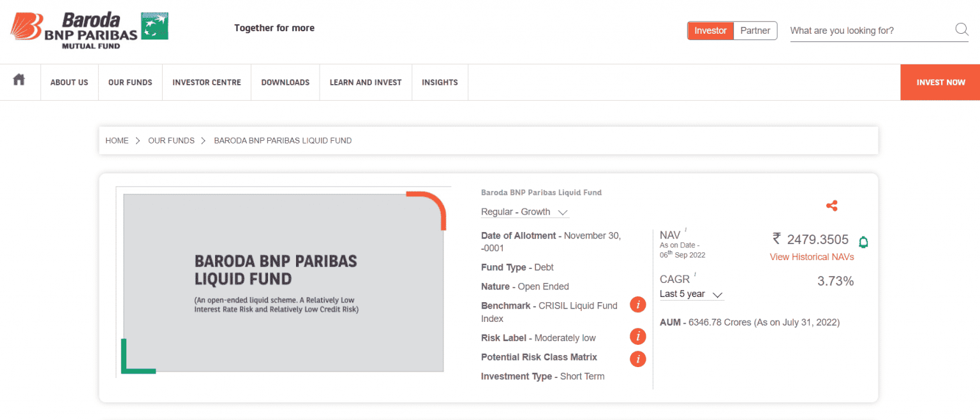Focus the 'What are you looking for?' search field
This screenshot has width=980, height=420.
click(868, 31)
